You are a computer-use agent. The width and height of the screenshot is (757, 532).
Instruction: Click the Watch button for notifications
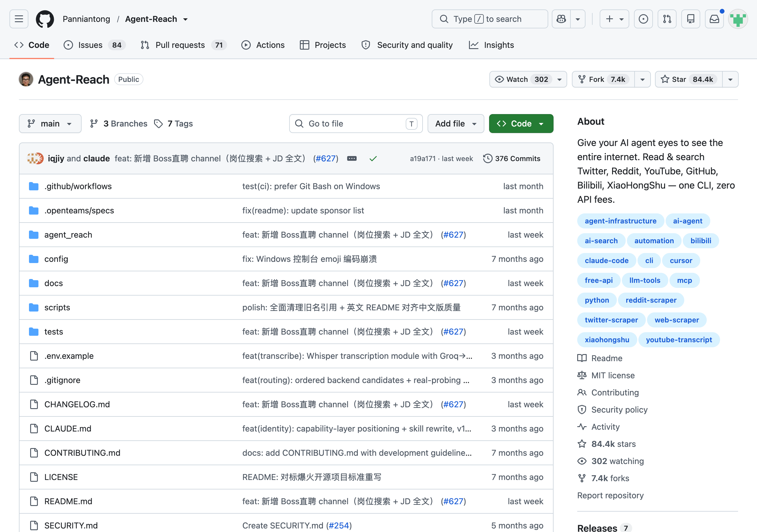pyautogui.click(x=528, y=79)
